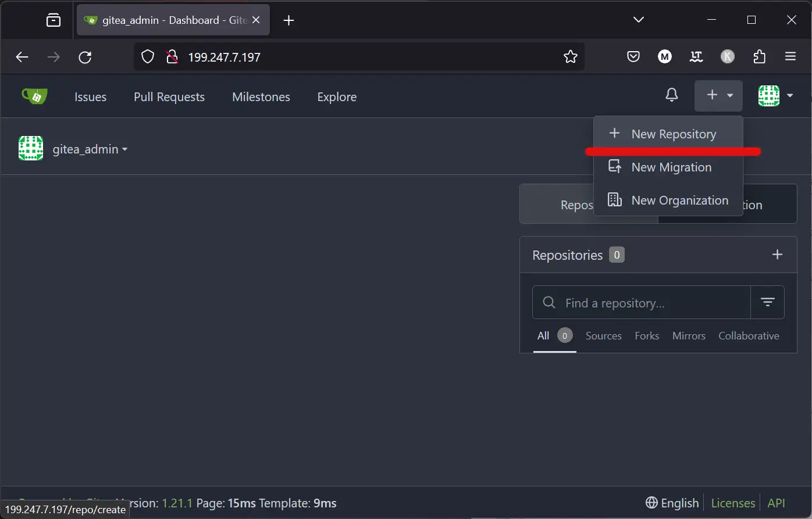List all tabs with chevron dropdown
The width and height of the screenshot is (812, 519).
click(x=639, y=20)
